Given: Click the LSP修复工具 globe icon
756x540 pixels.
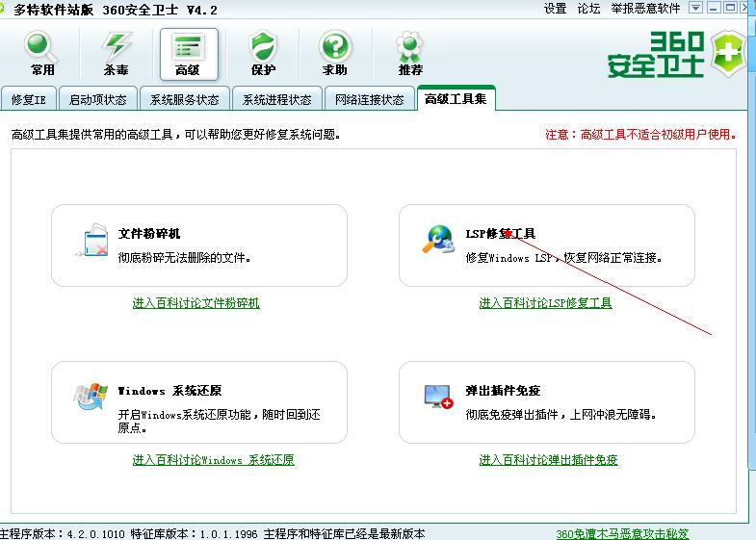Looking at the screenshot, I should [x=438, y=240].
